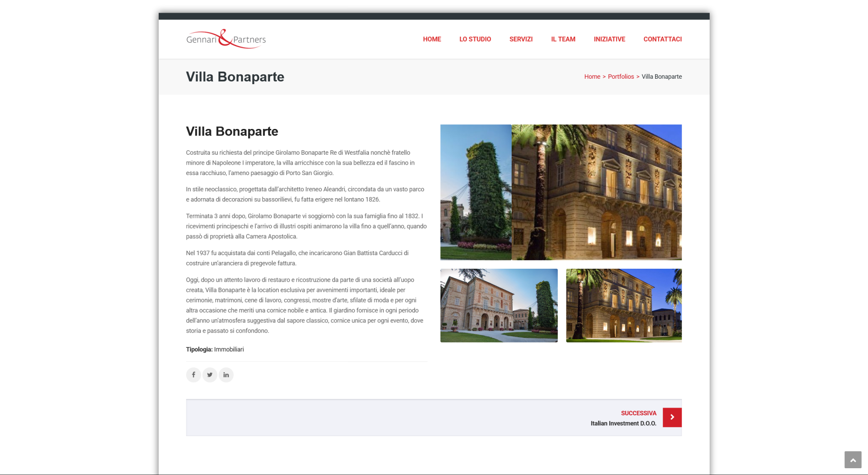868x475 pixels.
Task: Click the Facebook share icon
Action: pyautogui.click(x=193, y=375)
